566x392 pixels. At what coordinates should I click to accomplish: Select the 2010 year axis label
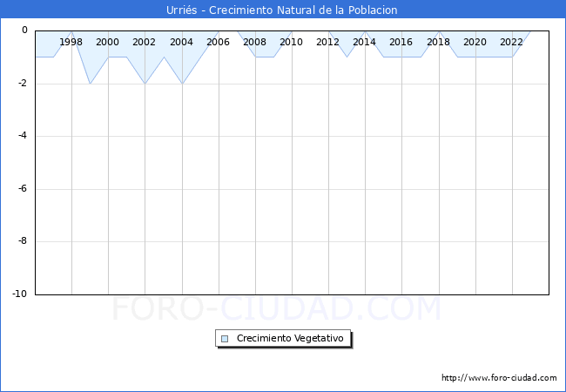coord(292,42)
